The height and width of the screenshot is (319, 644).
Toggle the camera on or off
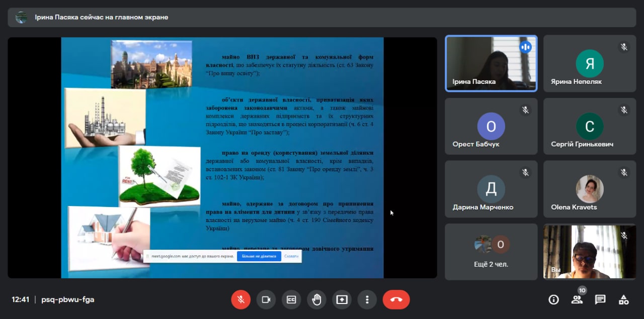266,299
